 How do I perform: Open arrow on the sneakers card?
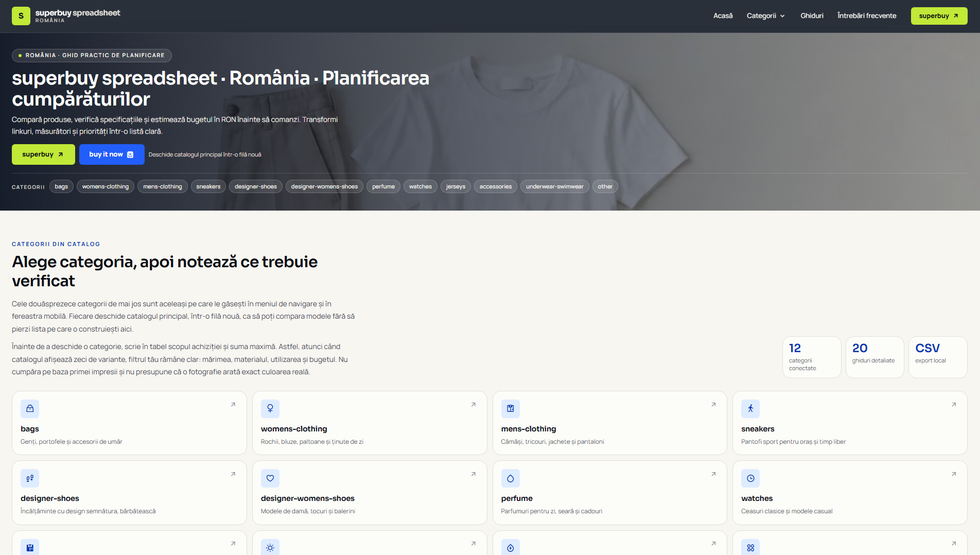[x=954, y=405]
